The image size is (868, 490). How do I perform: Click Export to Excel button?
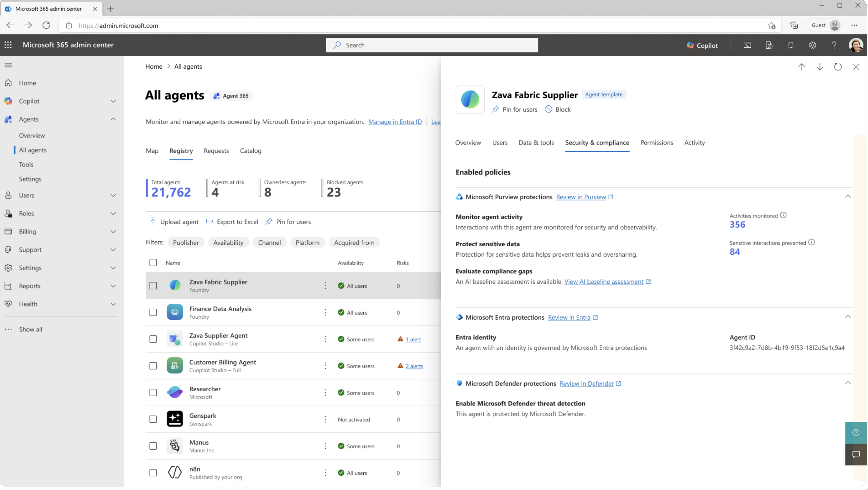232,222
